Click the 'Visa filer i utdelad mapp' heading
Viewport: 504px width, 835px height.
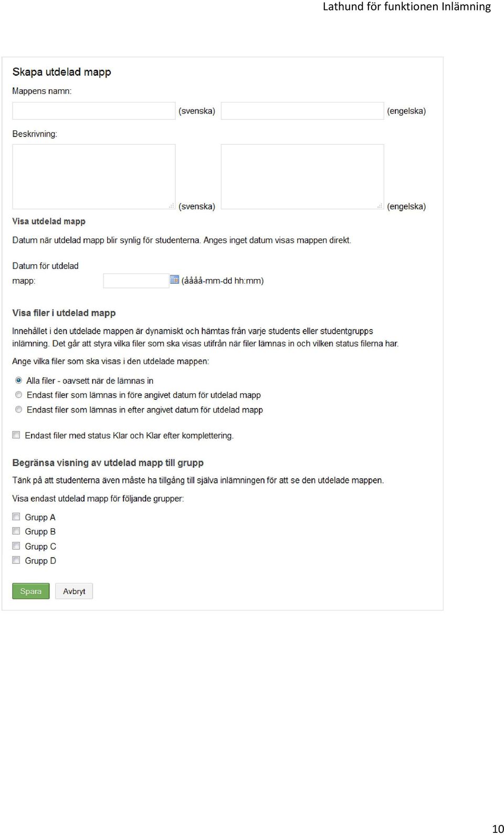click(64, 313)
